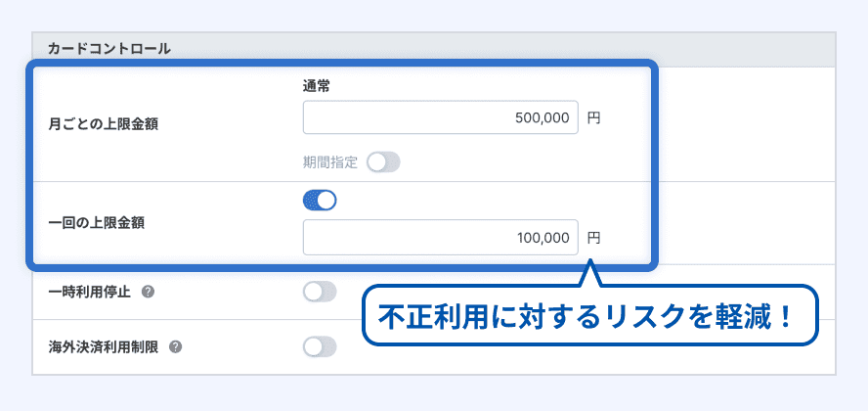Click the blue highlight frame's top border
Screen dimensions: 868x411
tap(342, 65)
